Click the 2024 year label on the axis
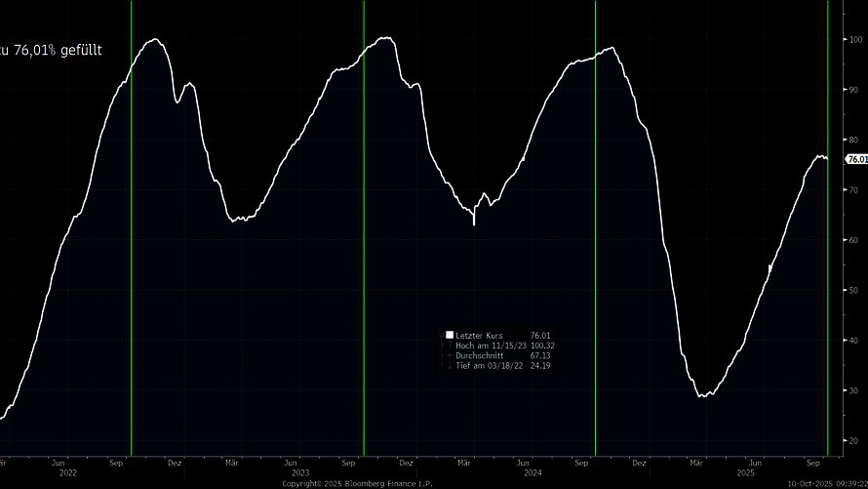The width and height of the screenshot is (868, 489). pos(533,472)
